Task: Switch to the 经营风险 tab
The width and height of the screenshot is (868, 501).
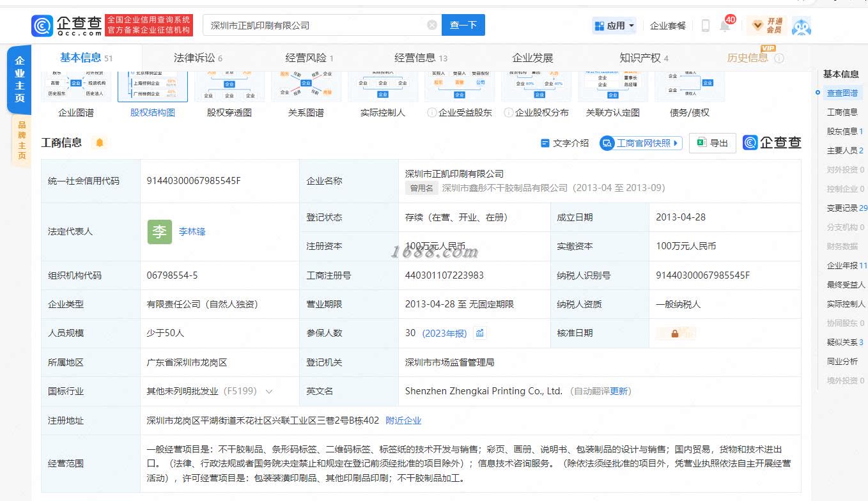Action: click(x=309, y=58)
